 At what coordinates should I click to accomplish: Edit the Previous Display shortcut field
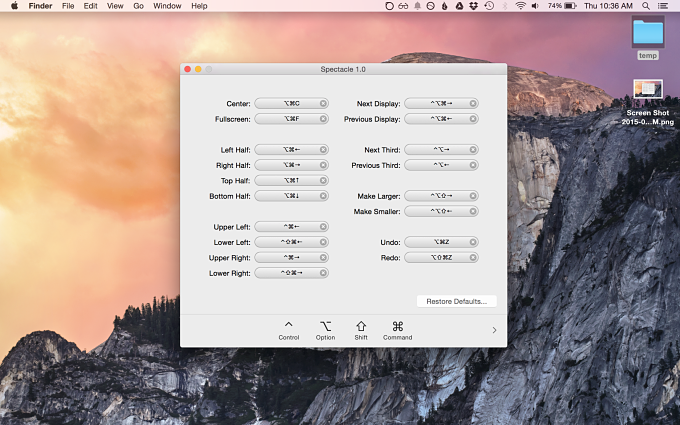[x=441, y=119]
